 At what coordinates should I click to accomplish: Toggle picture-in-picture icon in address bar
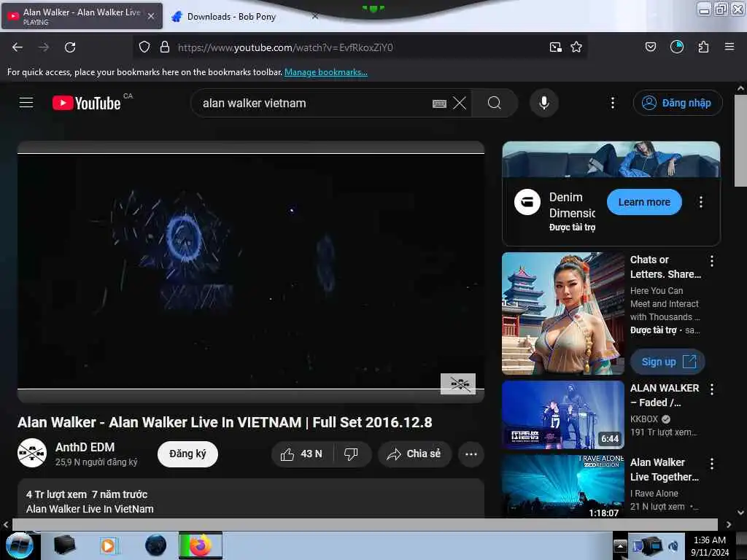click(x=555, y=47)
